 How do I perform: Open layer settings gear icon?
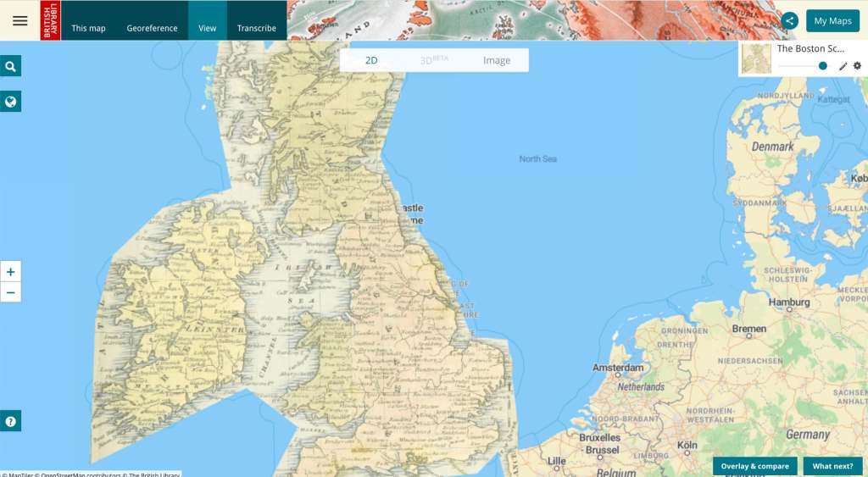857,66
